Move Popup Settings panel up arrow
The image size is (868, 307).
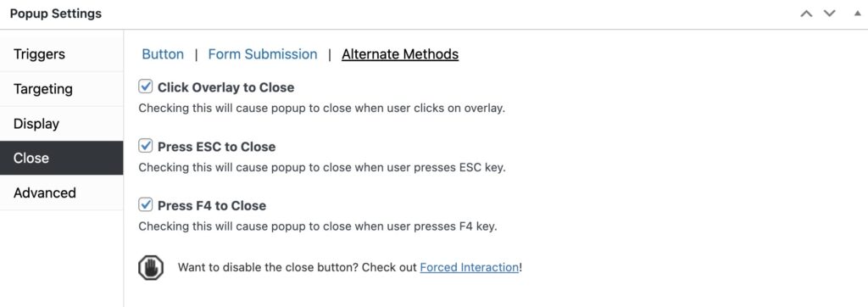[x=806, y=14]
